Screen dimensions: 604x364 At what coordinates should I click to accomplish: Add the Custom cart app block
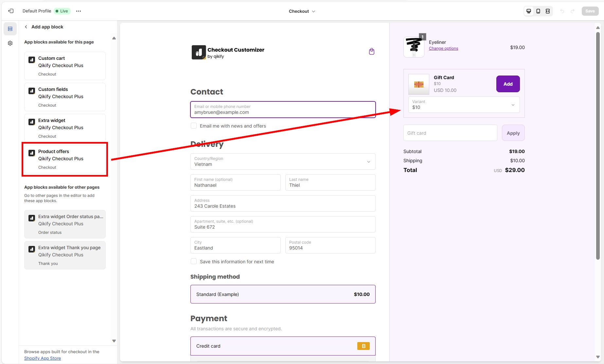coord(65,66)
